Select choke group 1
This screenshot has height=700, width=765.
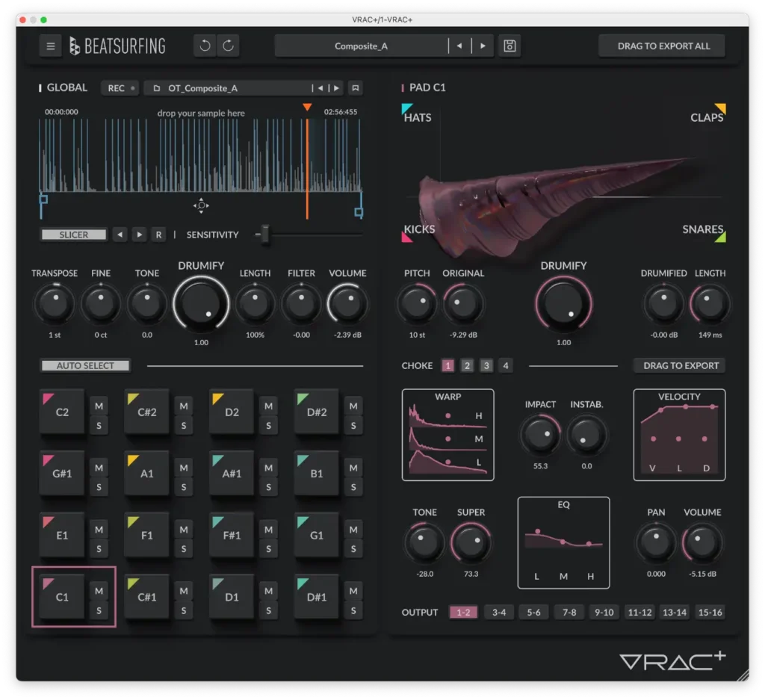tap(447, 365)
